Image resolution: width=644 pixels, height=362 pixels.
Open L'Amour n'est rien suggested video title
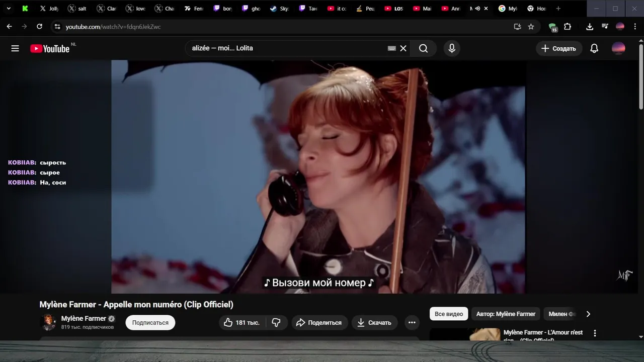point(543,335)
